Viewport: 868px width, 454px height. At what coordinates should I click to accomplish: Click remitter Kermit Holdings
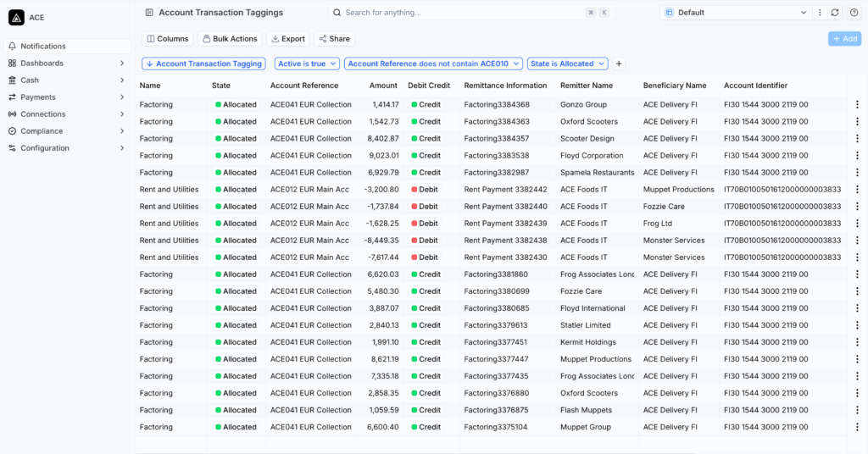(588, 342)
